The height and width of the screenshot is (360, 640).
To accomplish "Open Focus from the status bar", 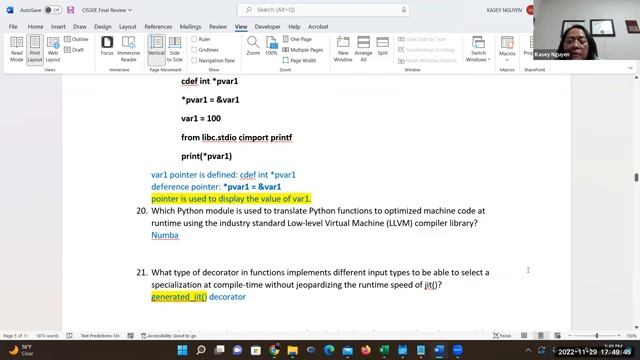I will coord(502,336).
